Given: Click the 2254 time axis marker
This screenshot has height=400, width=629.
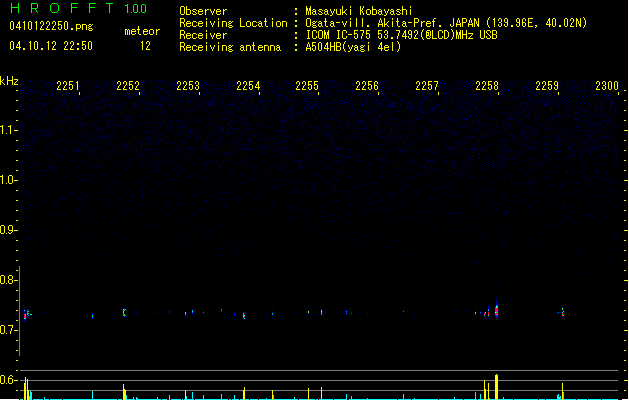Looking at the screenshot, I should point(248,85).
